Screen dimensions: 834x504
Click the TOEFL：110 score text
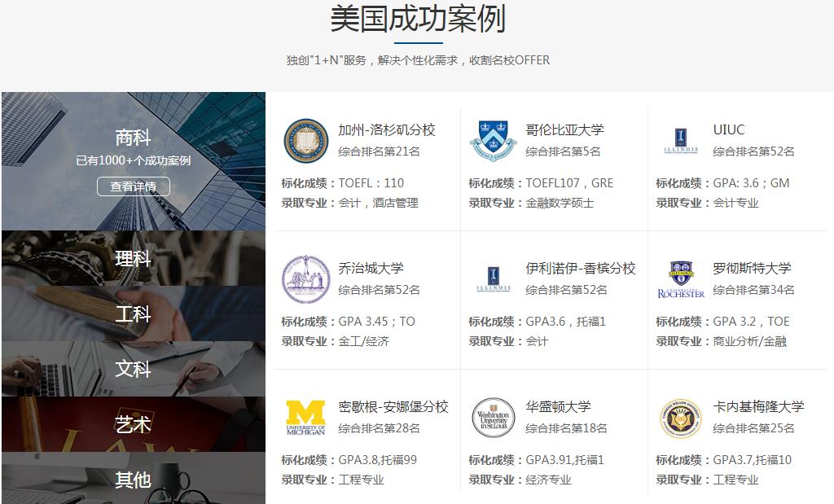coord(371,183)
